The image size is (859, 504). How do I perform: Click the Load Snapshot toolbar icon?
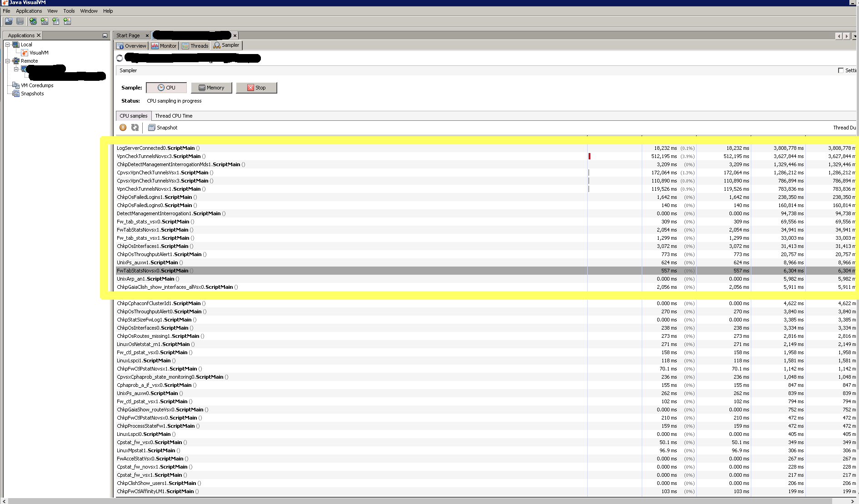pyautogui.click(x=9, y=21)
